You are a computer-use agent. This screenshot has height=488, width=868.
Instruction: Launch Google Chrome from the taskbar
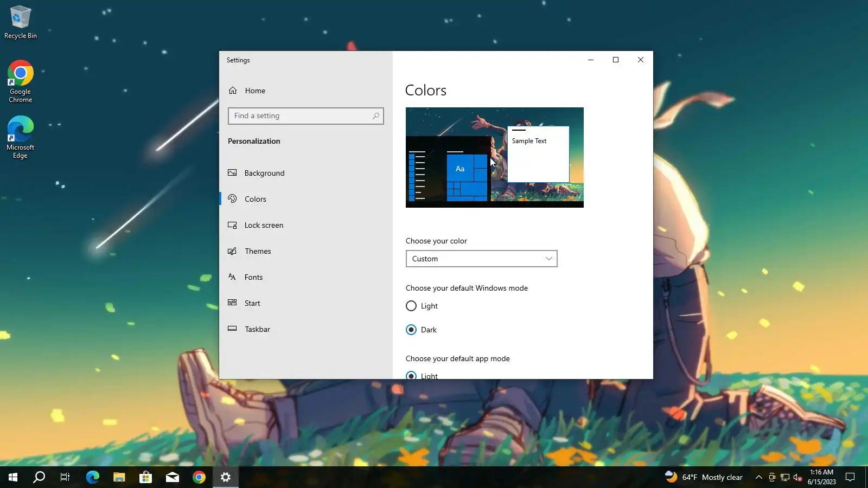pos(199,477)
